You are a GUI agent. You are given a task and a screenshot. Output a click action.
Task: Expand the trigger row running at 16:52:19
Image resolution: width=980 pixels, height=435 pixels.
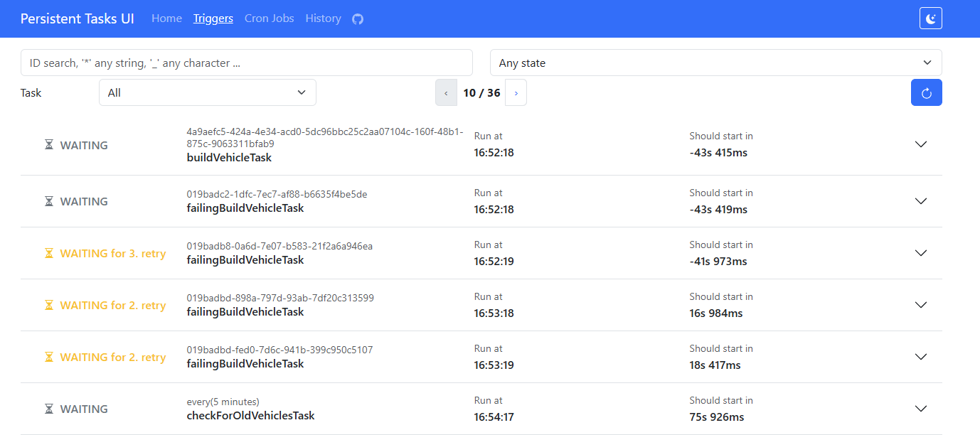[920, 253]
